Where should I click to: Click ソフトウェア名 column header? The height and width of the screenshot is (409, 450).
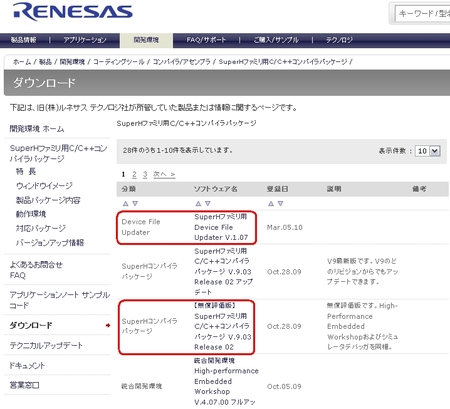tap(216, 189)
